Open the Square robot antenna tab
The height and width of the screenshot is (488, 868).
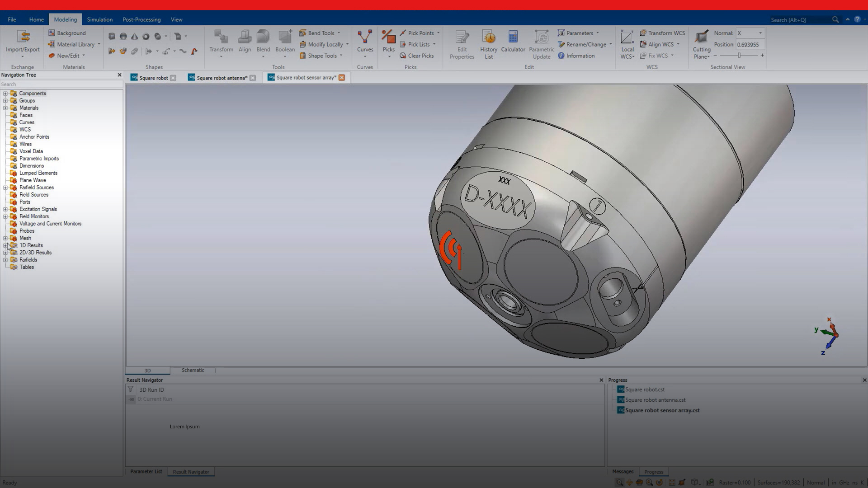tap(221, 77)
